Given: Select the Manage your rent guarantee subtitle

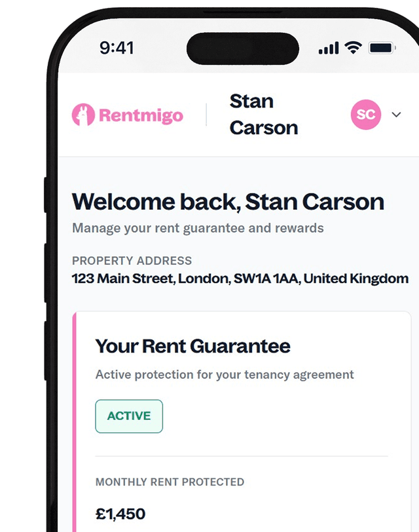Looking at the screenshot, I should click(x=198, y=229).
